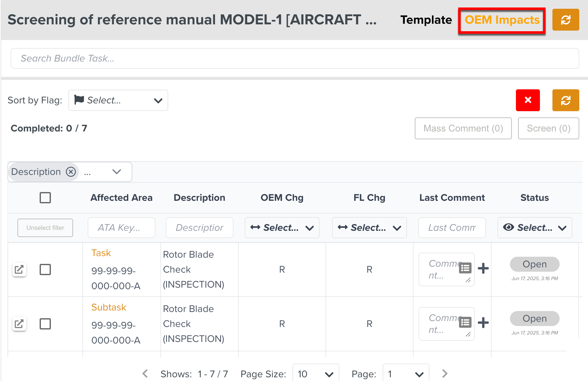Viewport: 588px width, 381px height.
Task: Expand the OEM Chg filter dropdown
Action: (x=282, y=228)
